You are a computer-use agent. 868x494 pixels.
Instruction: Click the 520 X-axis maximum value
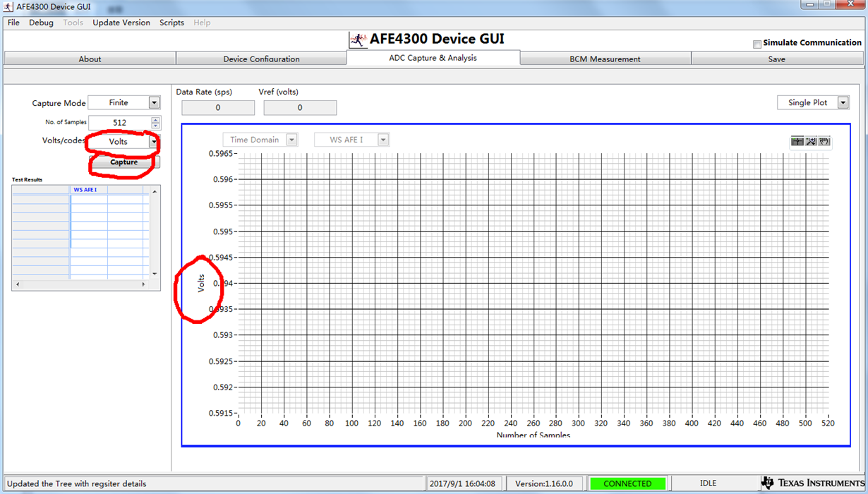828,423
